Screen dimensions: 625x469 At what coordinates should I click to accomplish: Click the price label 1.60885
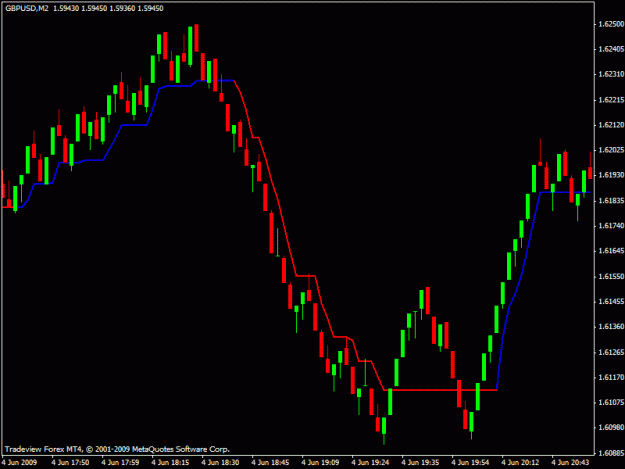611,453
